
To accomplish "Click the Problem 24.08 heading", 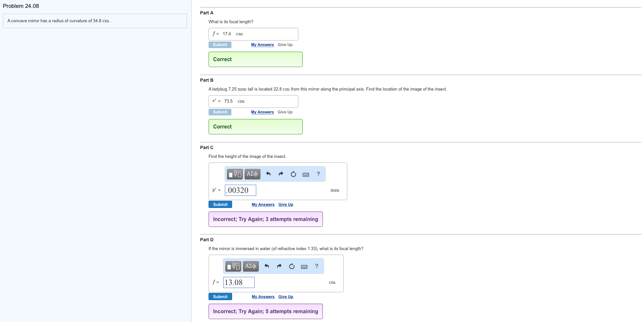I will pos(21,6).
